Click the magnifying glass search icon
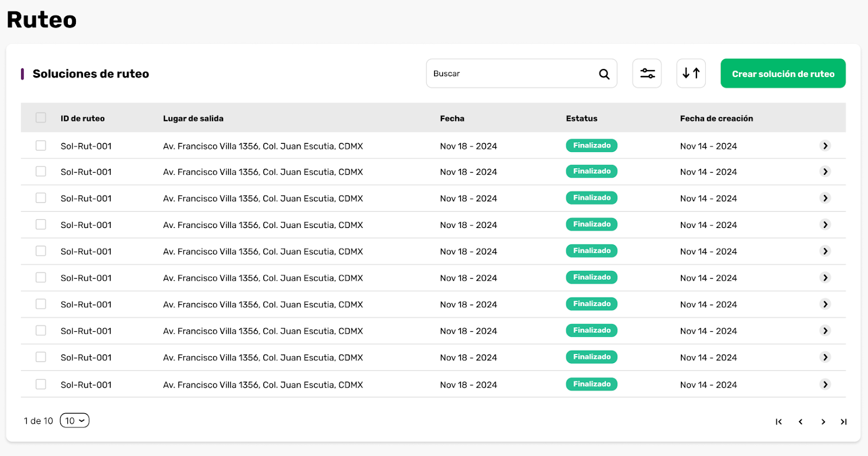 coord(604,74)
